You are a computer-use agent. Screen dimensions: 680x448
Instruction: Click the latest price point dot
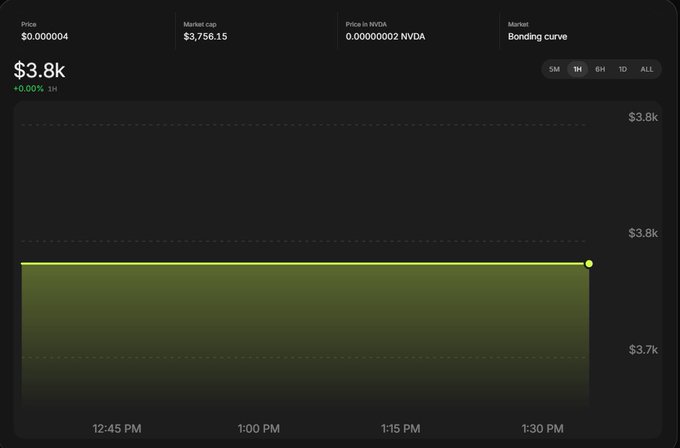(x=589, y=264)
